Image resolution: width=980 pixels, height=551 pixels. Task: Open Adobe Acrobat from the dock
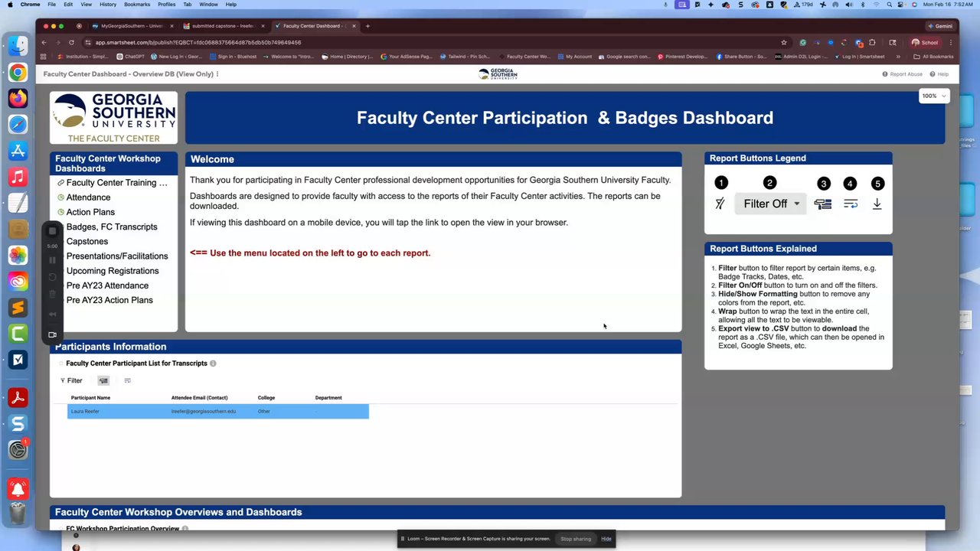[18, 398]
